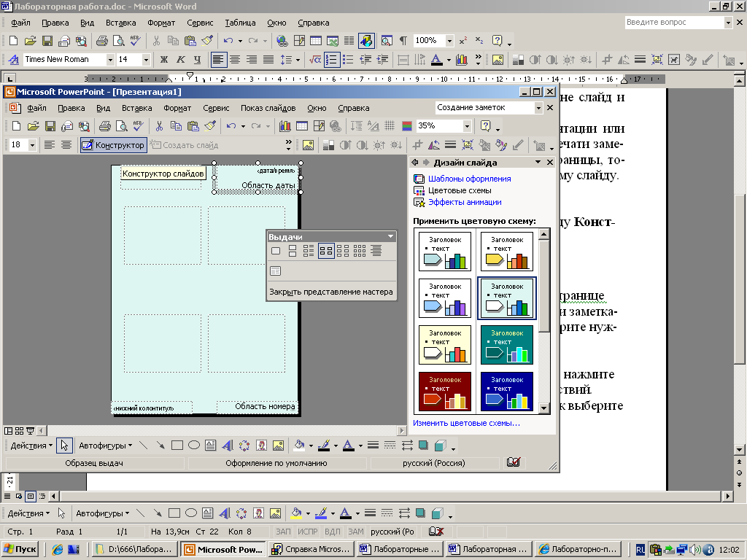The image size is (747, 560).
Task: Open PowerPoint font size 18 dropdown
Action: [x=32, y=145]
